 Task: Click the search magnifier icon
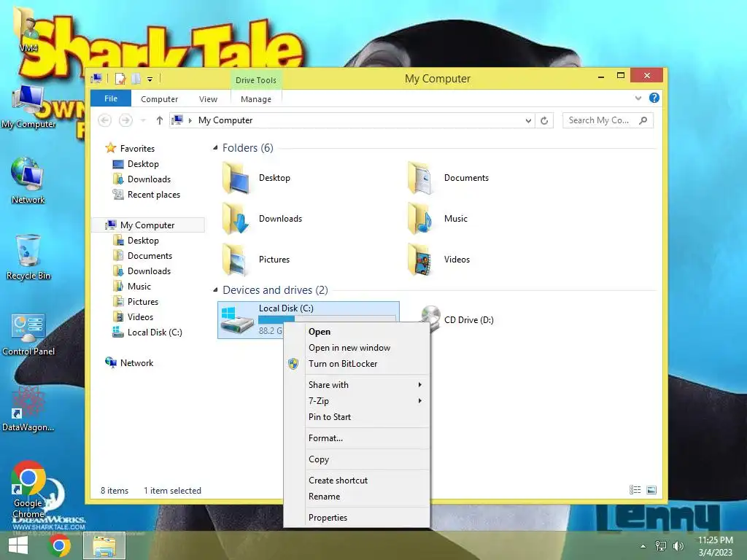point(643,120)
